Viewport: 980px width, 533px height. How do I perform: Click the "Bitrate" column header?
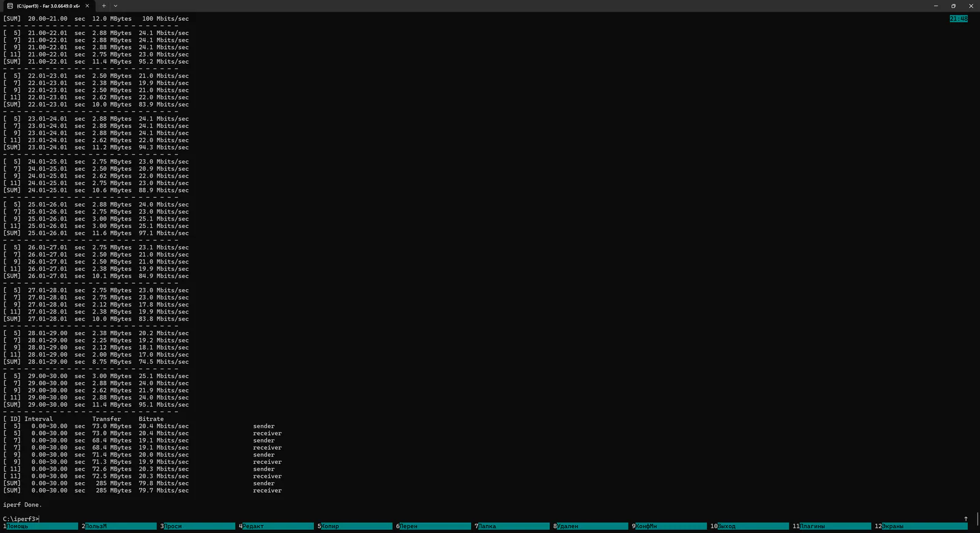[x=151, y=419]
